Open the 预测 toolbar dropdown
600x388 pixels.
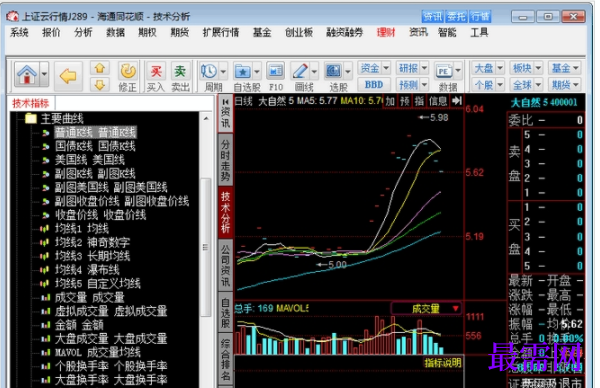[x=412, y=85]
